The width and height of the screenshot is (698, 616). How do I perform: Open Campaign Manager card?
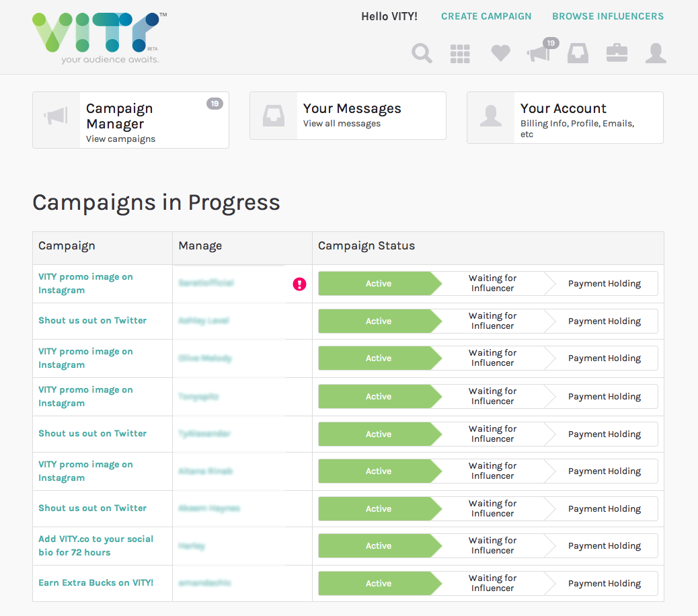[130, 120]
